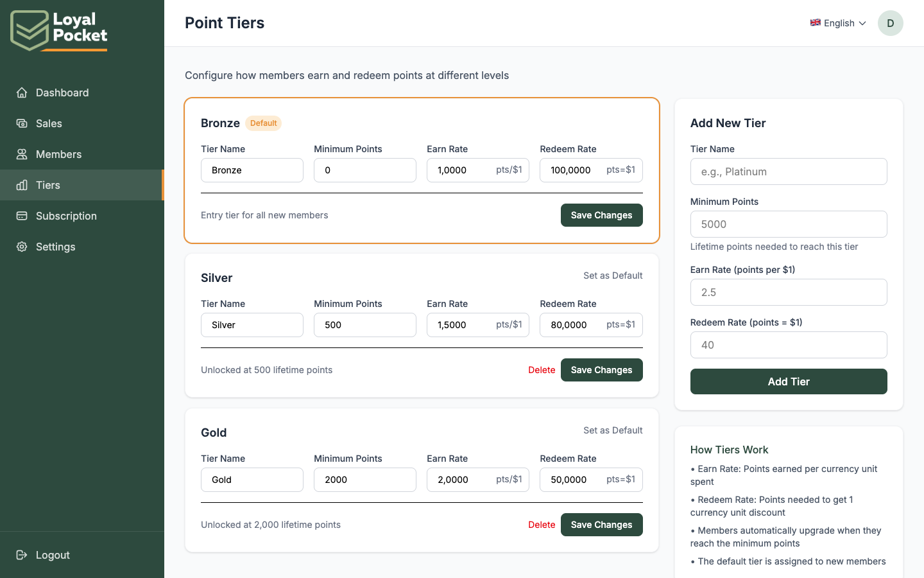The height and width of the screenshot is (578, 924).
Task: Open the Members menu item
Action: (58, 154)
